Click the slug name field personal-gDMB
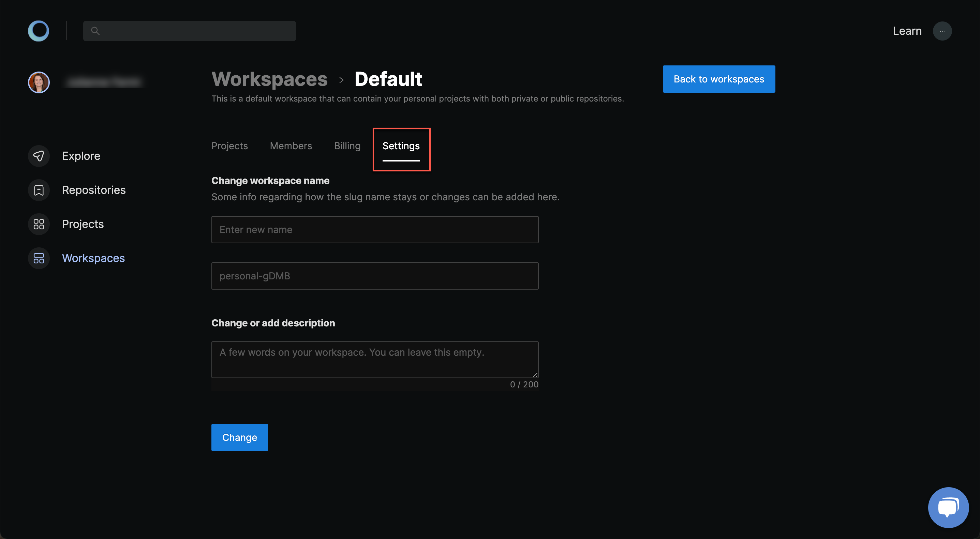980x539 pixels. [374, 276]
